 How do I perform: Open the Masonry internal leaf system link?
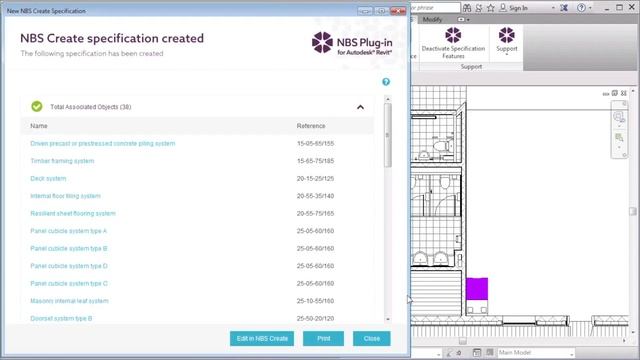(69, 301)
